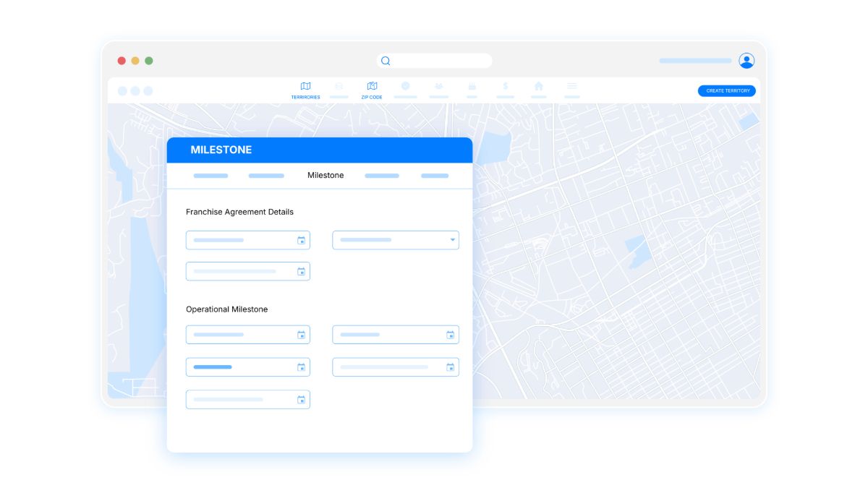Image resolution: width=868 pixels, height=488 pixels.
Task: Select the last tab right of Milestone
Action: [435, 176]
